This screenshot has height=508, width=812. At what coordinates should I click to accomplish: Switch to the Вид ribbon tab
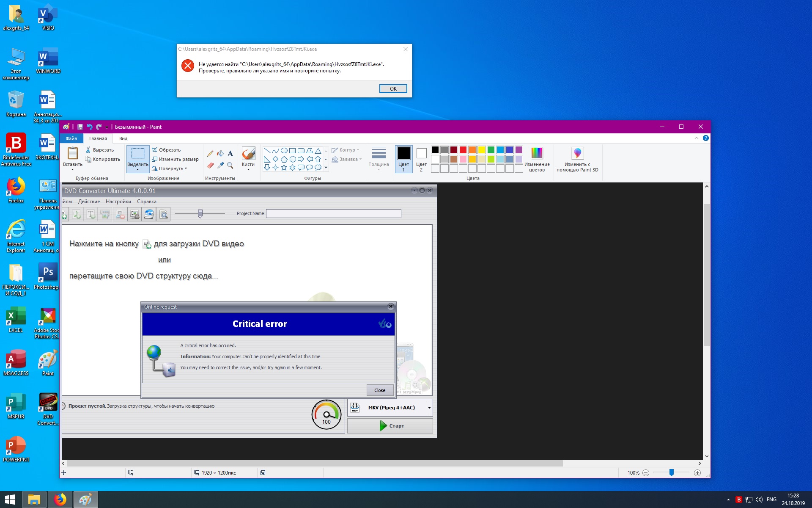tap(123, 138)
